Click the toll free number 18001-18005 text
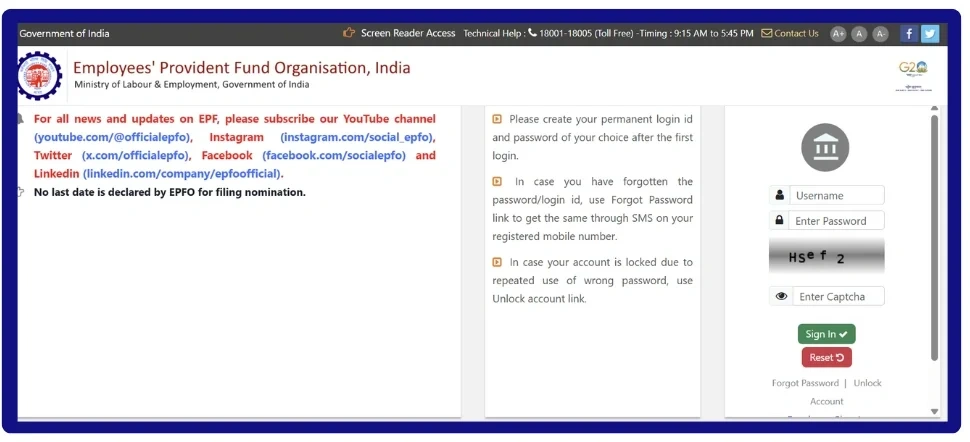Screen dimensions: 970x442 (x=565, y=33)
